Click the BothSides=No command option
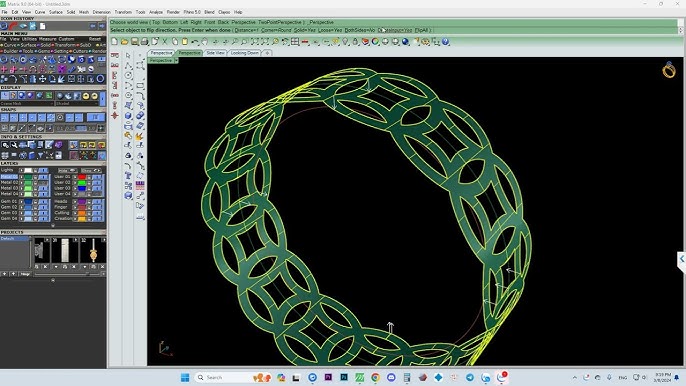Image resolution: width=686 pixels, height=386 pixels. click(x=360, y=30)
